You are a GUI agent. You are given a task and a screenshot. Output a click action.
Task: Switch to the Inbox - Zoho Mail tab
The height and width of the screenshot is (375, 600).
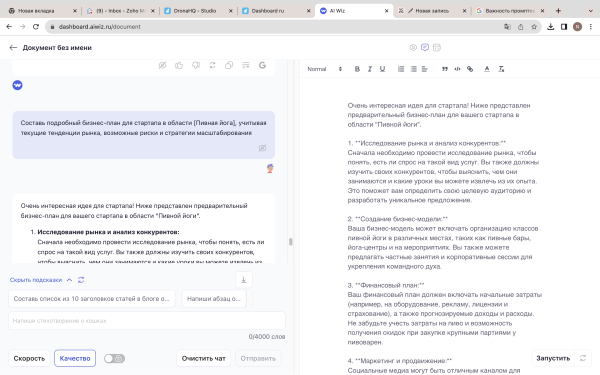(x=120, y=11)
